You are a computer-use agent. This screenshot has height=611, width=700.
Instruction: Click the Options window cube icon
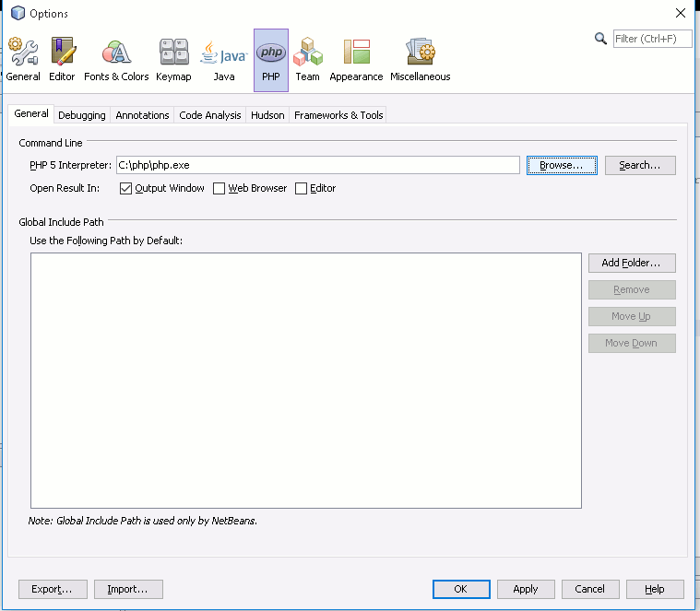[x=18, y=13]
